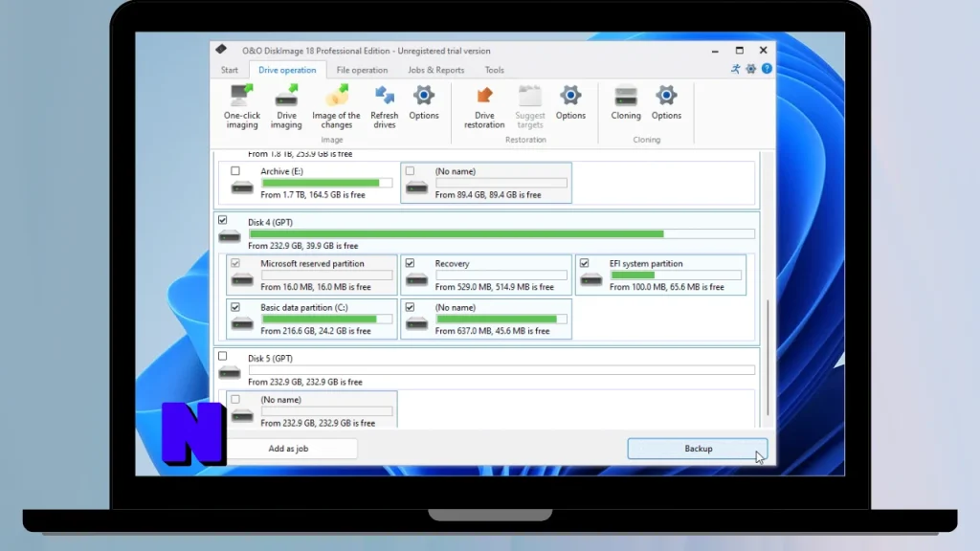Click Basic data partition (C:) drive icon
This screenshot has width=980, height=551.
pyautogui.click(x=242, y=322)
